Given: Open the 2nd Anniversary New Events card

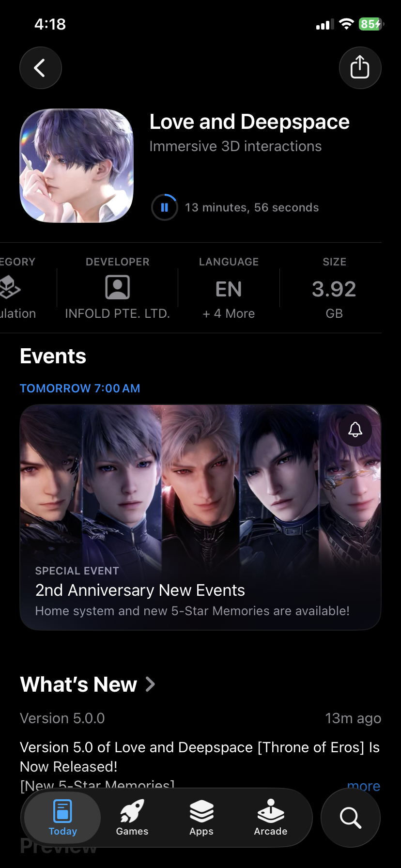Looking at the screenshot, I should (200, 517).
